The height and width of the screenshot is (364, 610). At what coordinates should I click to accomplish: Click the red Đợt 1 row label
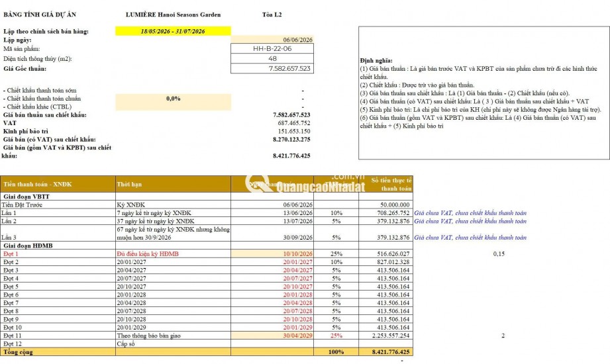click(x=11, y=254)
